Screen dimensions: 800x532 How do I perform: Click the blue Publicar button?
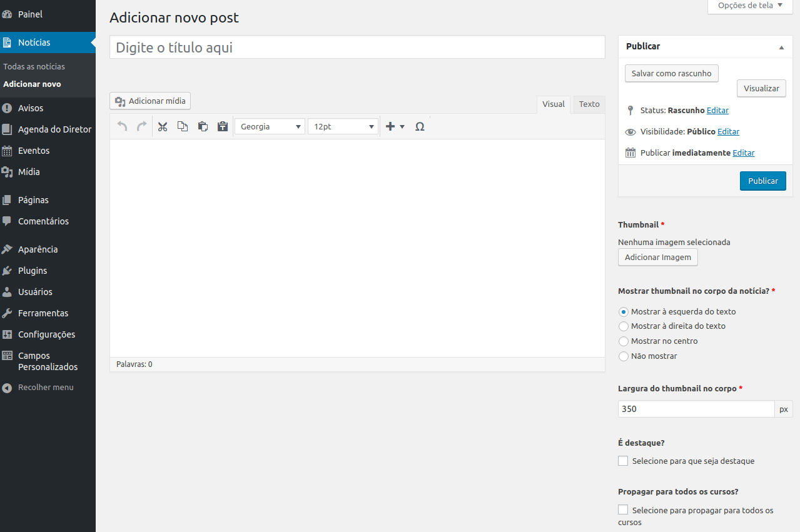(x=762, y=181)
